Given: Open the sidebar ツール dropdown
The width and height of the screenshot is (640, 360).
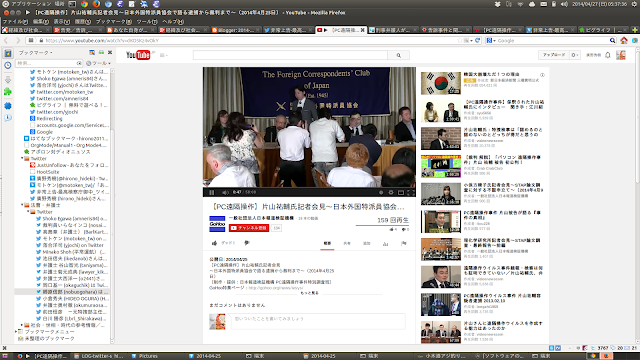Looking at the screenshot, I should click(98, 63).
